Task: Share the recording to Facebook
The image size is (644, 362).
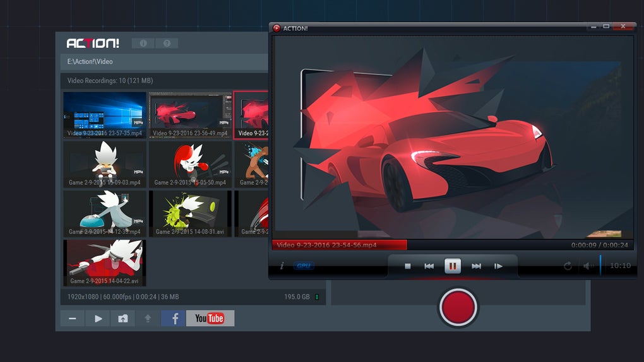Action: click(174, 318)
